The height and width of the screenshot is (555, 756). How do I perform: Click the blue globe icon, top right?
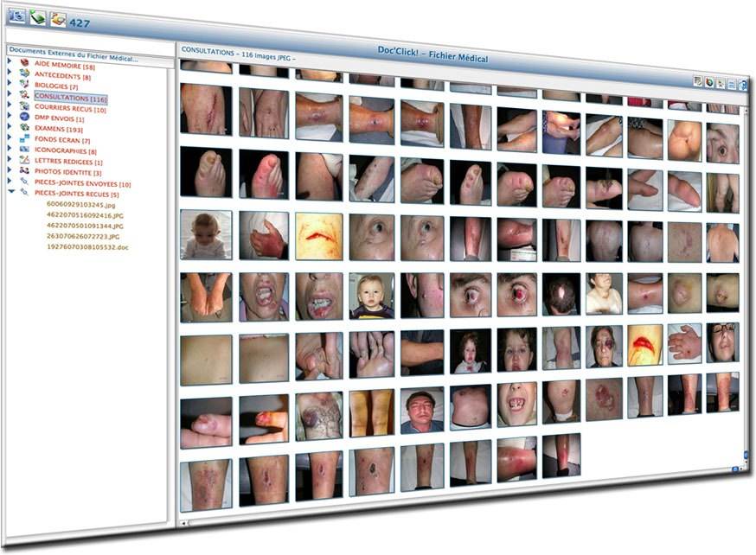click(x=742, y=86)
